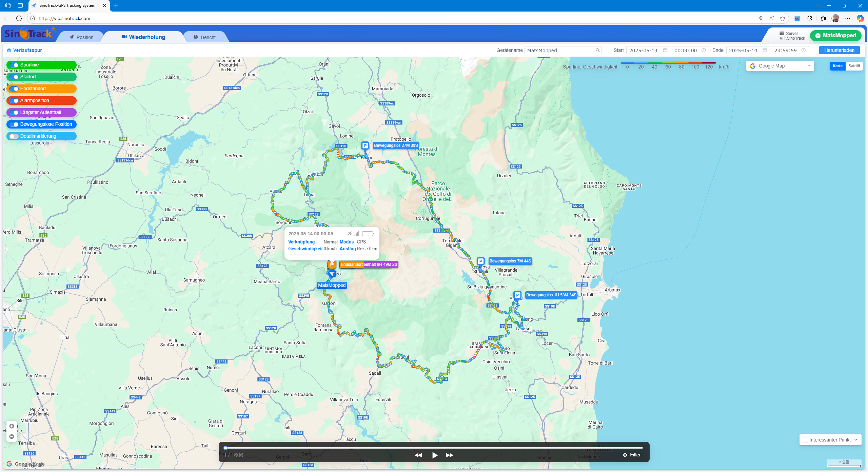Click the replay progress slider track
The width and height of the screenshot is (868, 472).
434,448
